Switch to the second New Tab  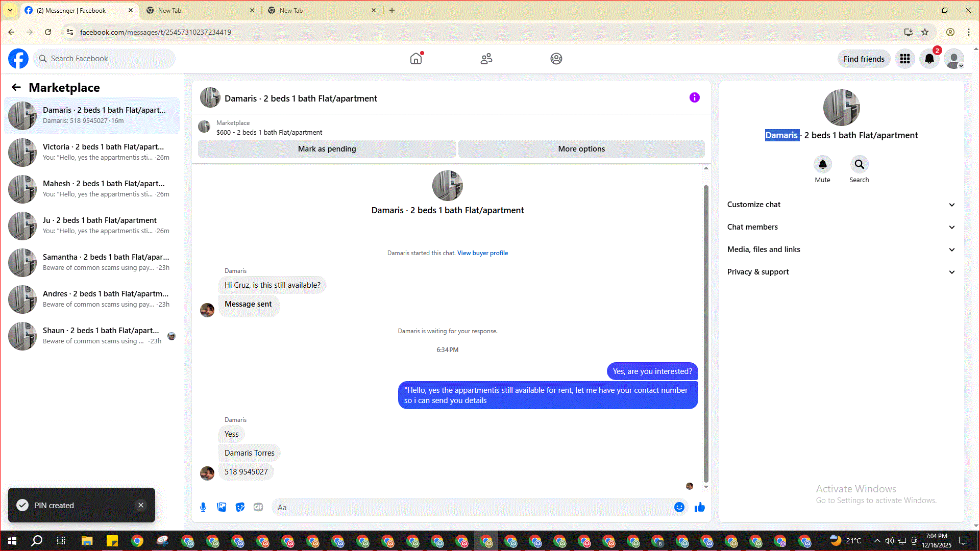pyautogui.click(x=200, y=10)
